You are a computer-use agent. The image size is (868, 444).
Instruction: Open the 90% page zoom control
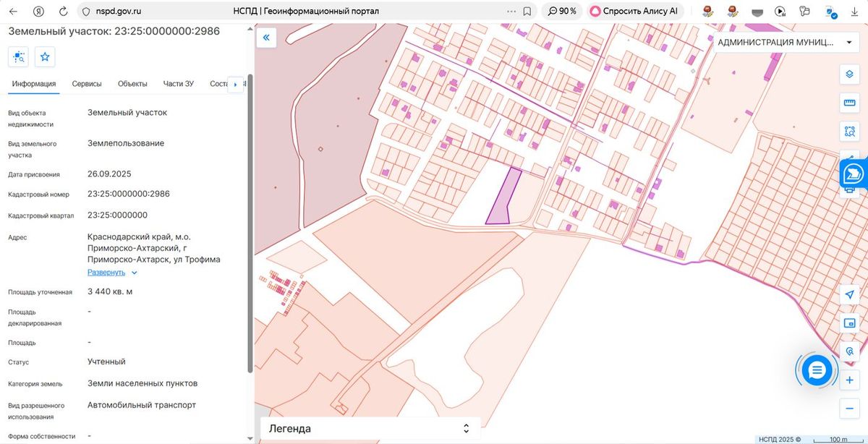[562, 12]
